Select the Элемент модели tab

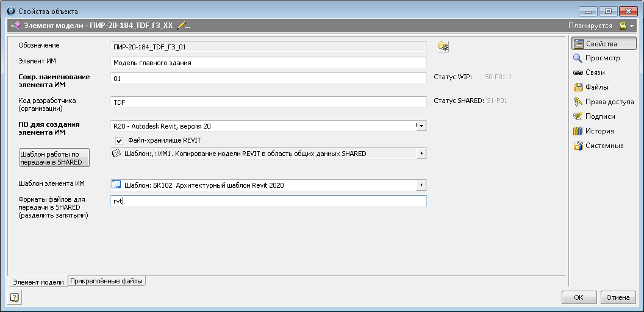coord(37,282)
